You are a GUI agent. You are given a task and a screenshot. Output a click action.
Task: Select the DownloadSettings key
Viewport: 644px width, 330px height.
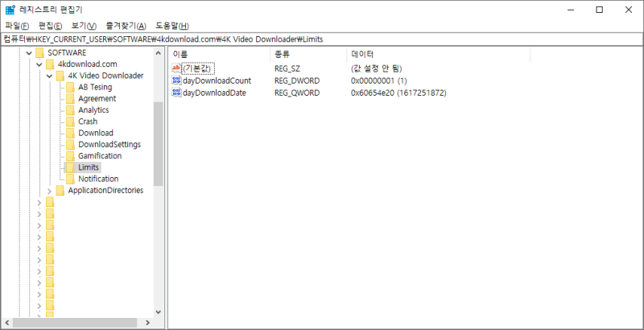point(109,145)
